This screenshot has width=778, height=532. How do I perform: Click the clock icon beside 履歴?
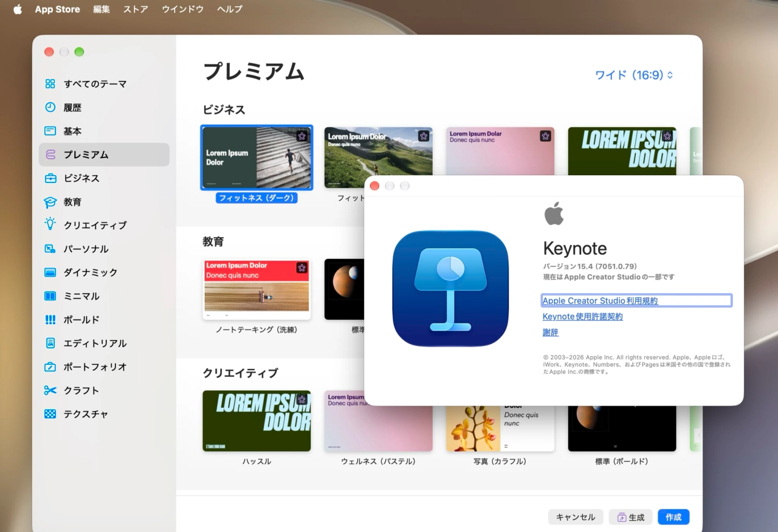pos(50,108)
